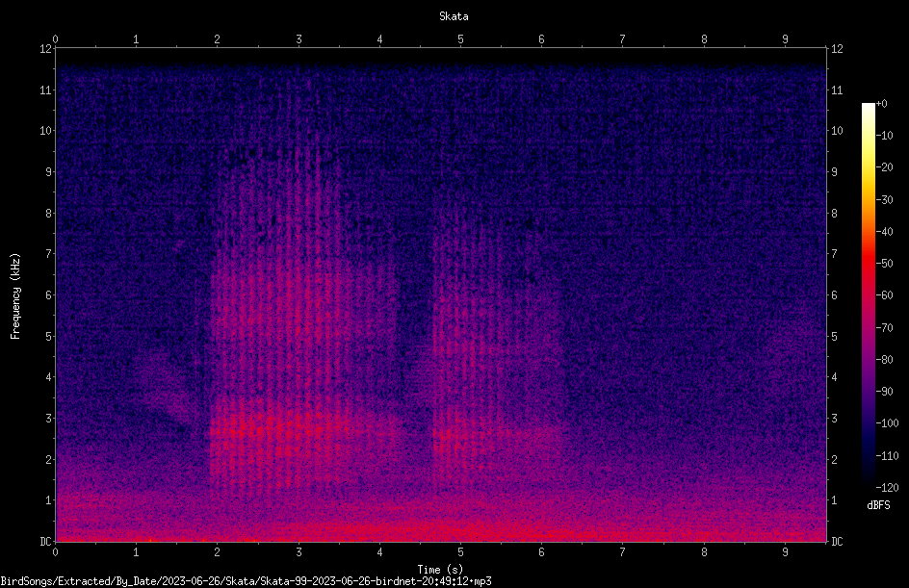Viewport: 909px width, 588px height.
Task: Click the "DC" tick on the left frequency axis
Action: (x=45, y=542)
